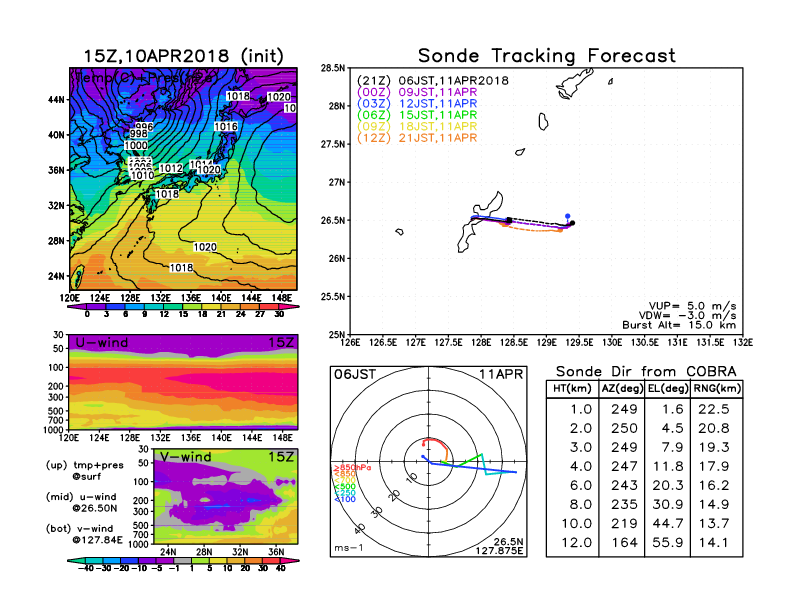This screenshot has height=612, width=792.
Task: Click the '15Z,10APR2018 (init)' title
Action: coord(183,56)
